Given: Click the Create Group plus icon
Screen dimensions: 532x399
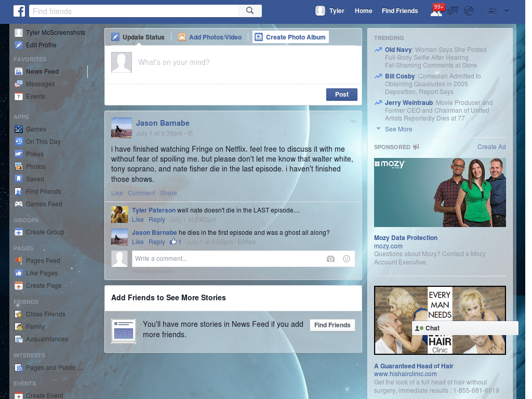Looking at the screenshot, I should pos(19,232).
